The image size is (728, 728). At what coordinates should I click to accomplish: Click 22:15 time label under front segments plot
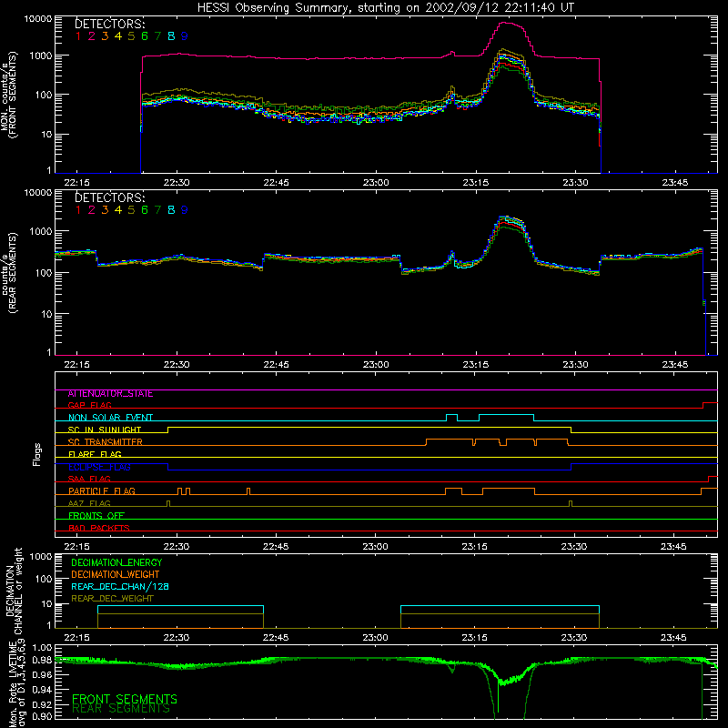(x=76, y=183)
